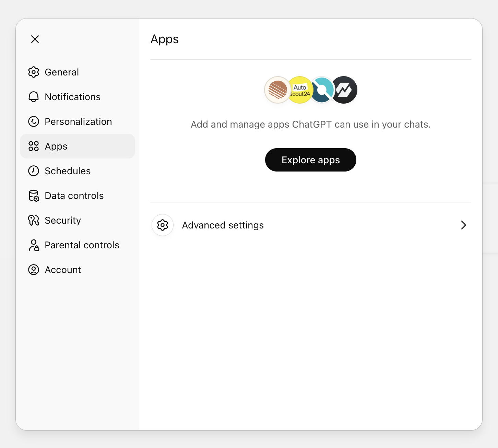498x448 pixels.
Task: Click the Account profile icon
Action: click(34, 270)
